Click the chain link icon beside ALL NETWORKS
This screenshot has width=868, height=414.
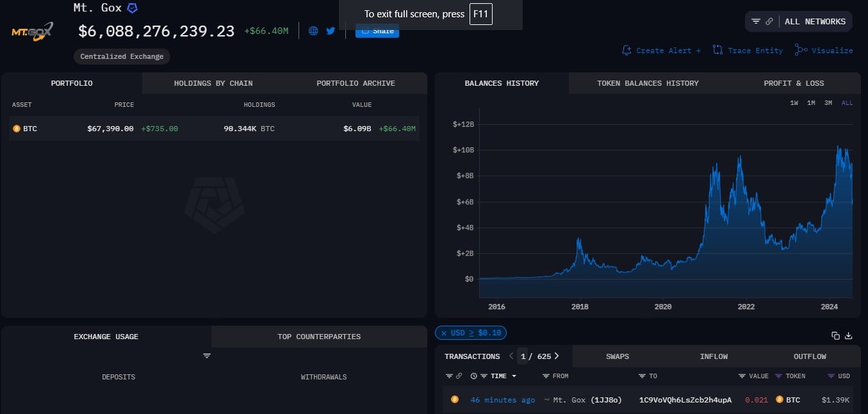tap(769, 22)
